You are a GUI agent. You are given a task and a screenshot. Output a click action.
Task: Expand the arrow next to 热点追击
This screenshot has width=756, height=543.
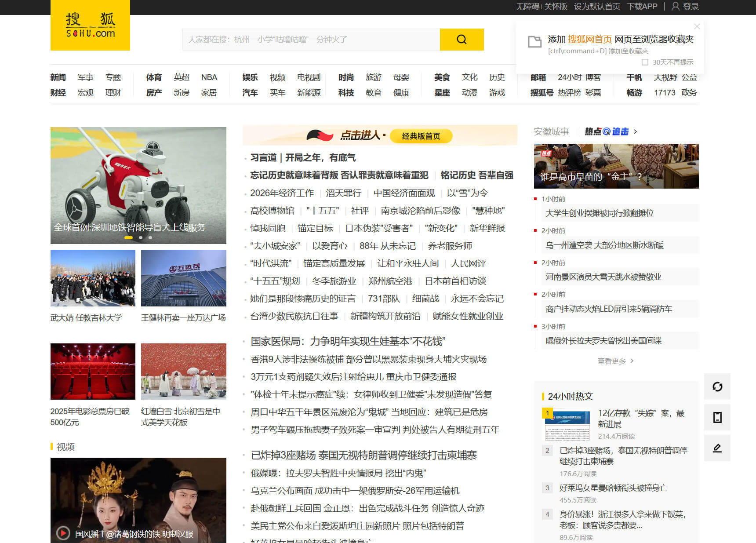[636, 131]
